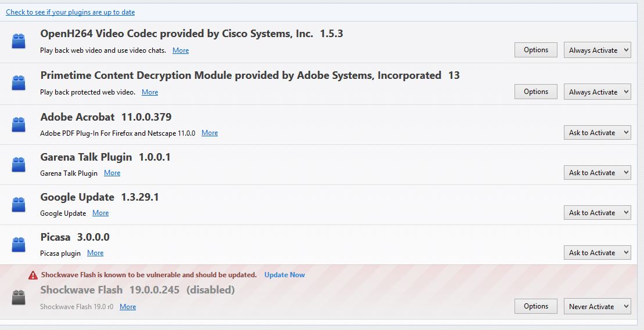Open the Picasa Ask to Activate dropdown
Image resolution: width=644 pixels, height=330 pixels.
(597, 252)
